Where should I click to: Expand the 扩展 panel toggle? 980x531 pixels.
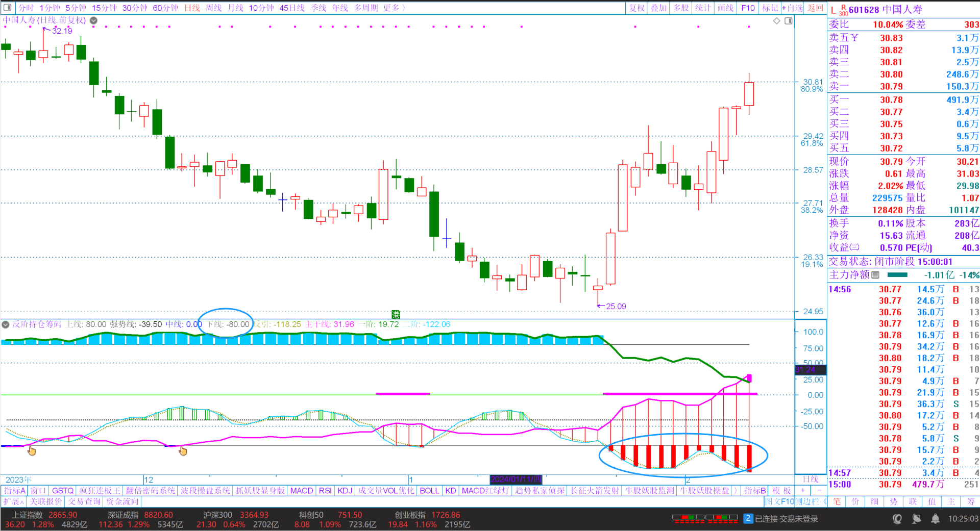13,501
